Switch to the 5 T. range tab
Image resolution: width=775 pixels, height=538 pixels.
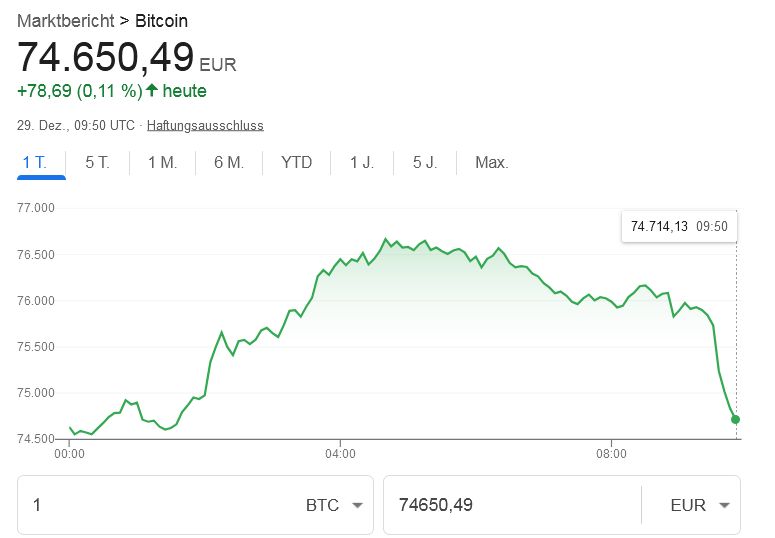click(x=97, y=163)
